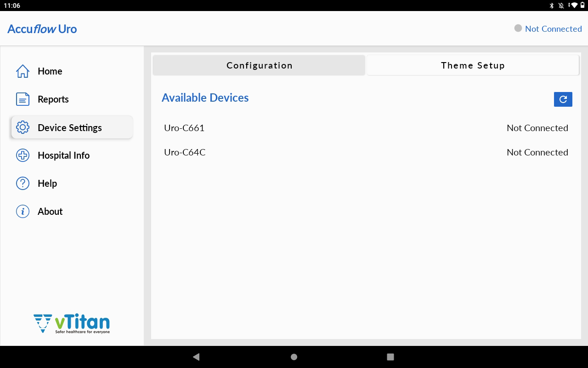Select device Uro-C64C
Image resolution: width=588 pixels, height=368 pixels.
click(x=185, y=152)
